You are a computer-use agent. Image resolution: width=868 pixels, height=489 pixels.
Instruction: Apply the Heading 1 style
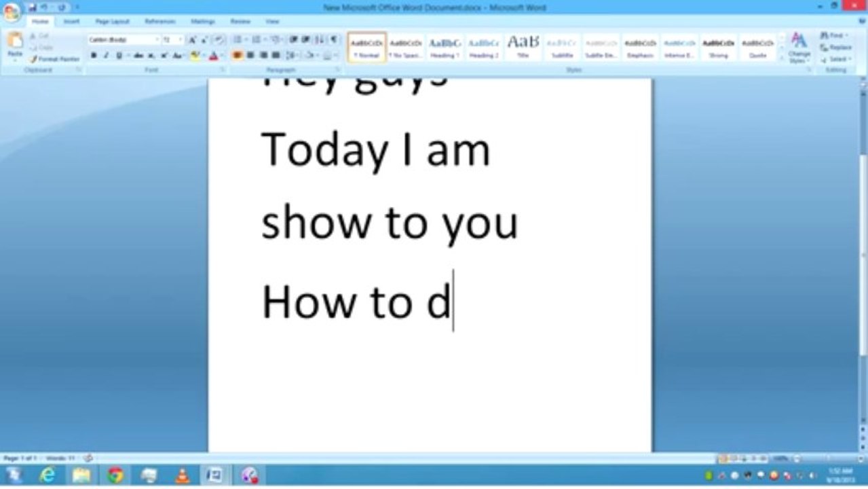[x=445, y=47]
